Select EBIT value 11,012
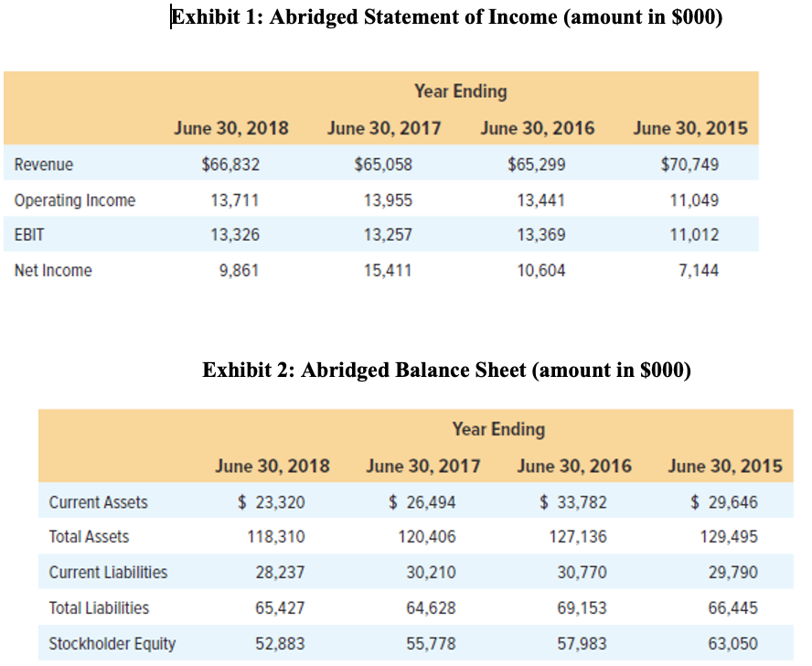Image resolution: width=812 pixels, height=666 pixels. click(694, 235)
